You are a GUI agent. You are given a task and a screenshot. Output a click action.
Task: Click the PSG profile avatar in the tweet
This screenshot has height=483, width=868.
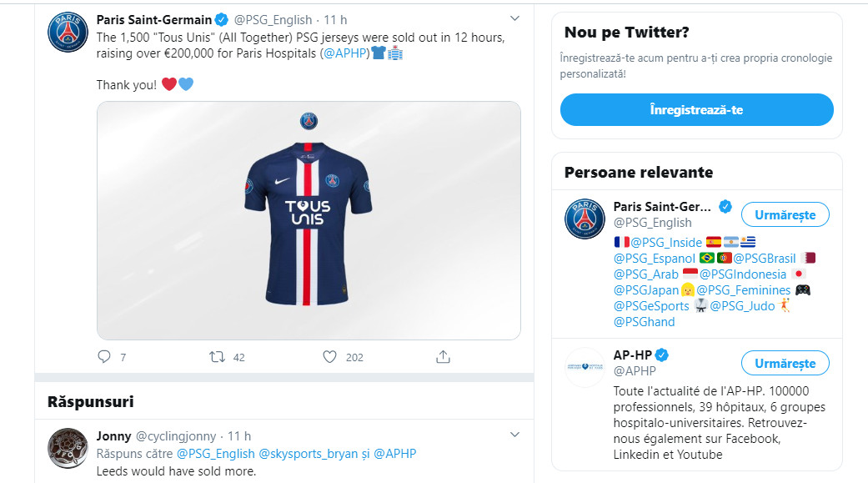coord(67,32)
